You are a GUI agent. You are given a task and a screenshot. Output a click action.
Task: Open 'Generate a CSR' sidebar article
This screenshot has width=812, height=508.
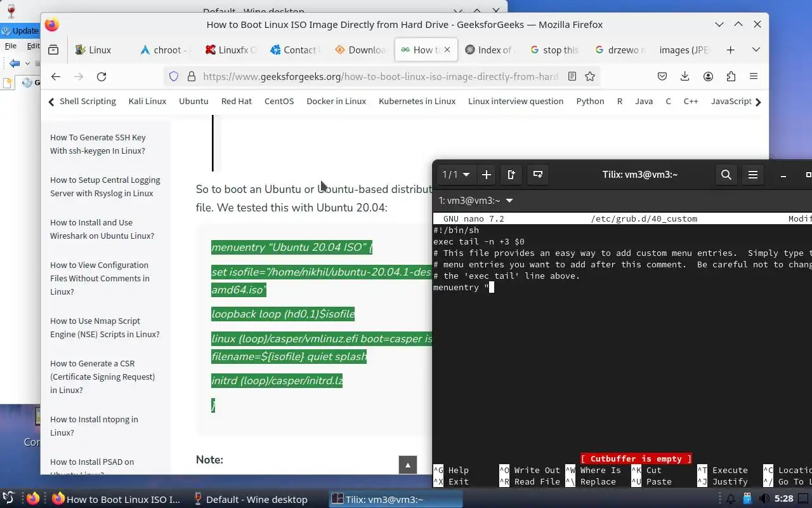[103, 377]
